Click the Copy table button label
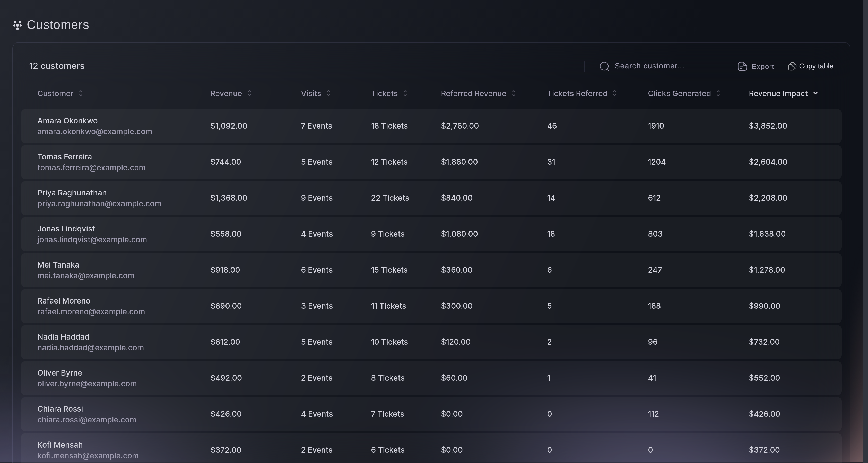 (816, 66)
